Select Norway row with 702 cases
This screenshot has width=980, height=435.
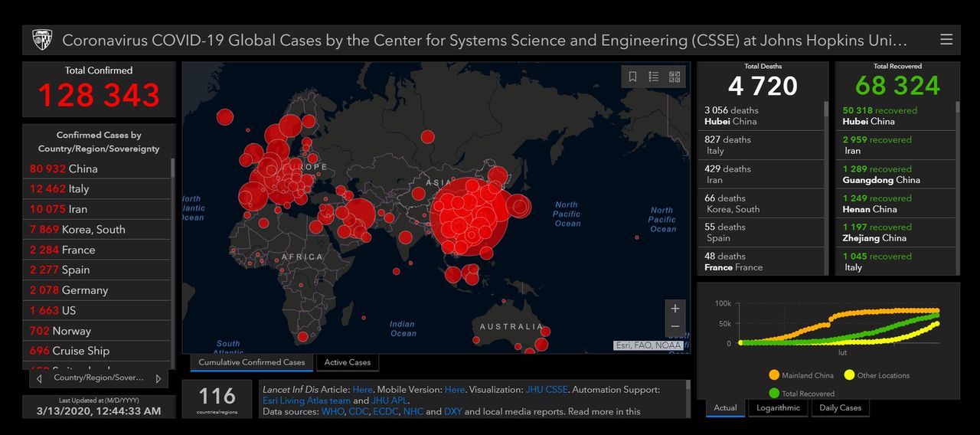click(96, 331)
